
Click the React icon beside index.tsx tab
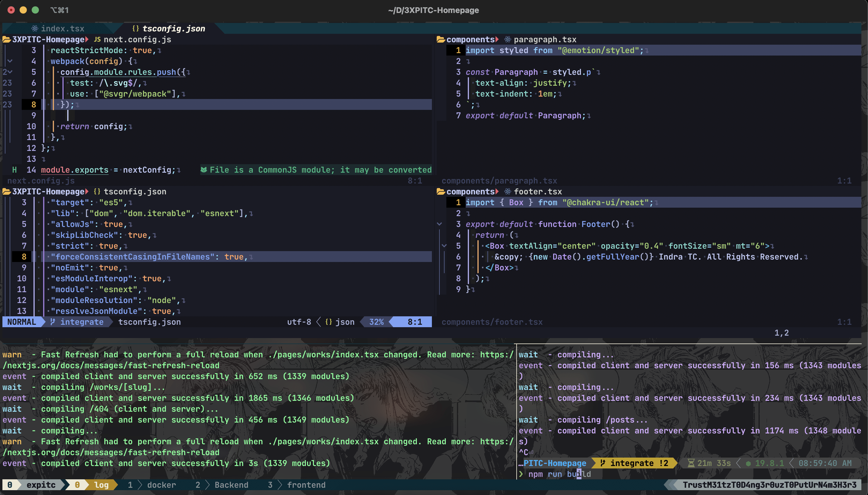[35, 29]
